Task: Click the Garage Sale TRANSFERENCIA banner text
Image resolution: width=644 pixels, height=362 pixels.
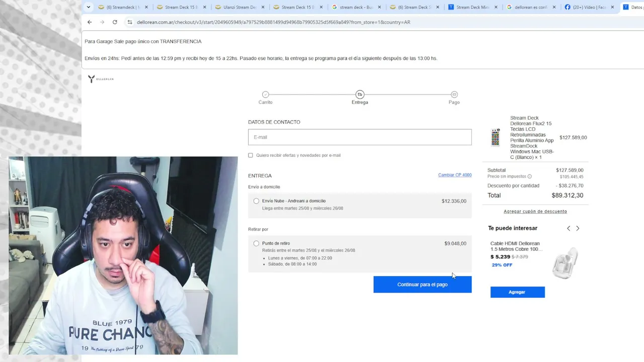Action: (143, 41)
